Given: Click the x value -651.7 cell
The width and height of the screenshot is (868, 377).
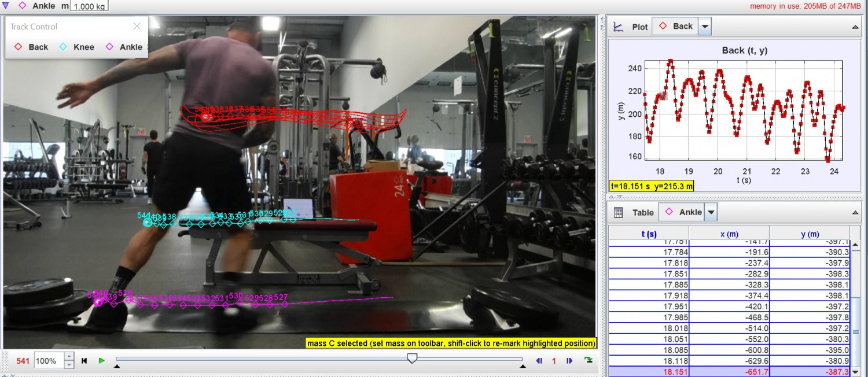Looking at the screenshot, I should [x=729, y=371].
